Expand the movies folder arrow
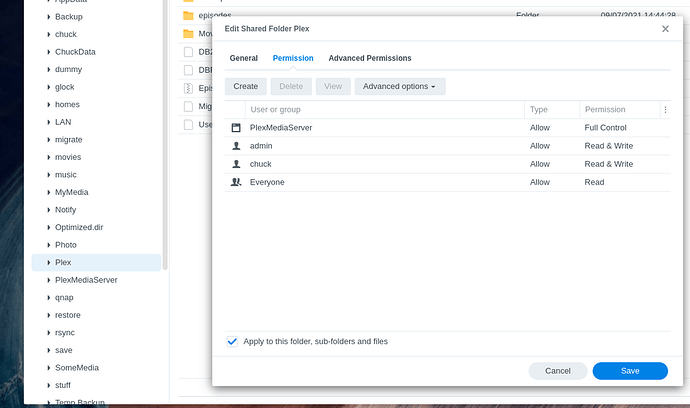The height and width of the screenshot is (408, 690). click(48, 157)
